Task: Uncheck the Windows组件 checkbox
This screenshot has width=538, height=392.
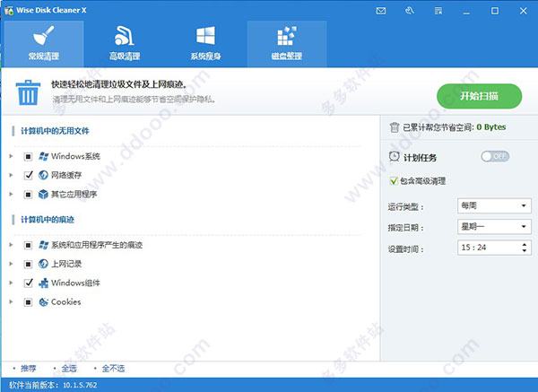Action: pyautogui.click(x=28, y=283)
